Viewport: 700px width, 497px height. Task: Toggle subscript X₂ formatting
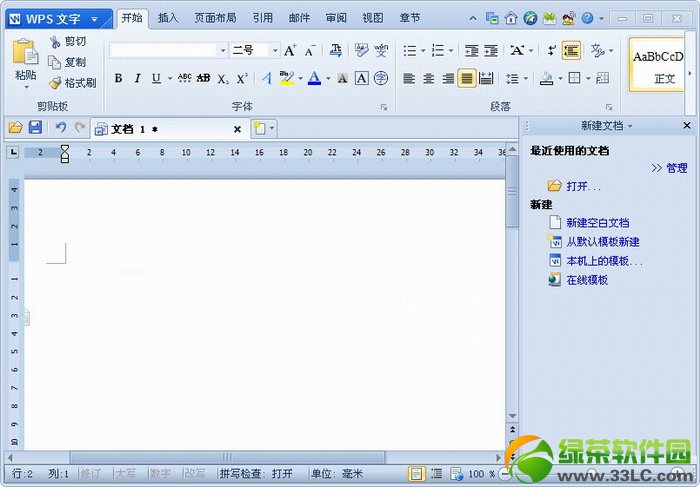coord(223,79)
